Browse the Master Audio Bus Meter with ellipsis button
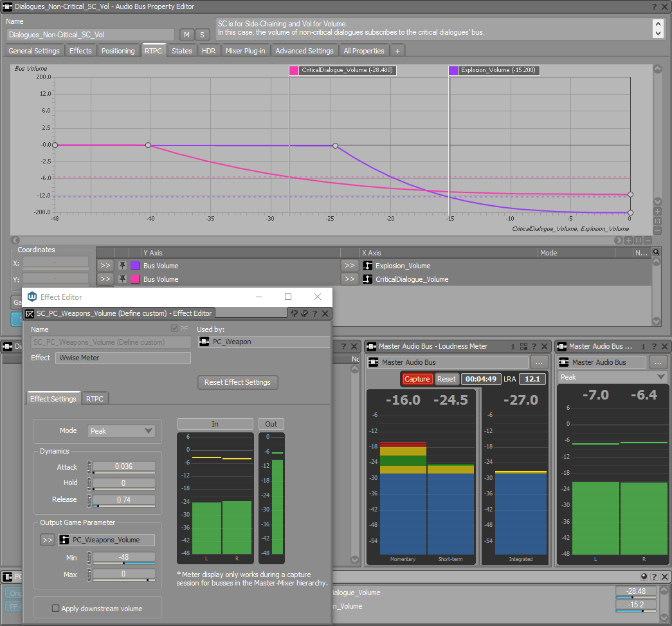 click(x=658, y=362)
